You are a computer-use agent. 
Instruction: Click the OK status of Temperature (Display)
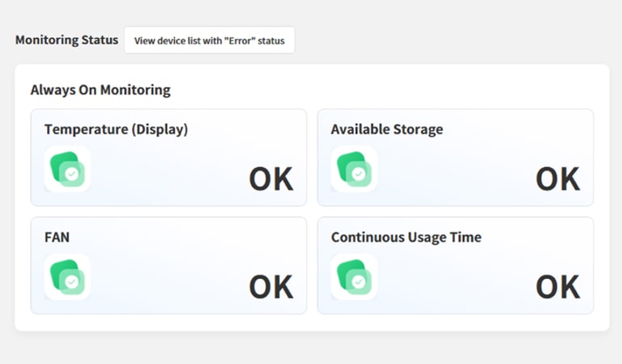point(271,180)
